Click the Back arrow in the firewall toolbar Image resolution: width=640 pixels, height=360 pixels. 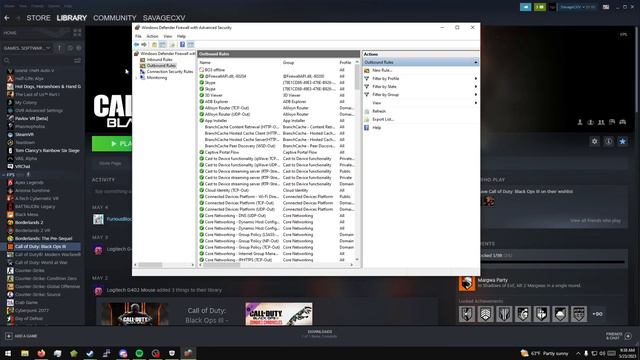tap(136, 44)
